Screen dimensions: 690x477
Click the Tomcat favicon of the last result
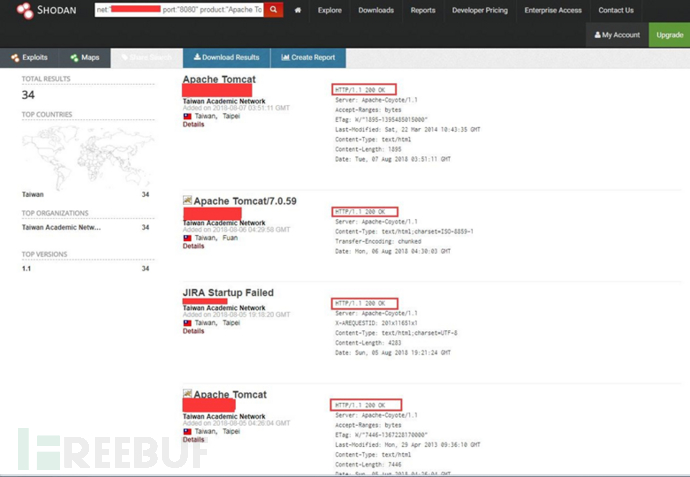point(187,393)
